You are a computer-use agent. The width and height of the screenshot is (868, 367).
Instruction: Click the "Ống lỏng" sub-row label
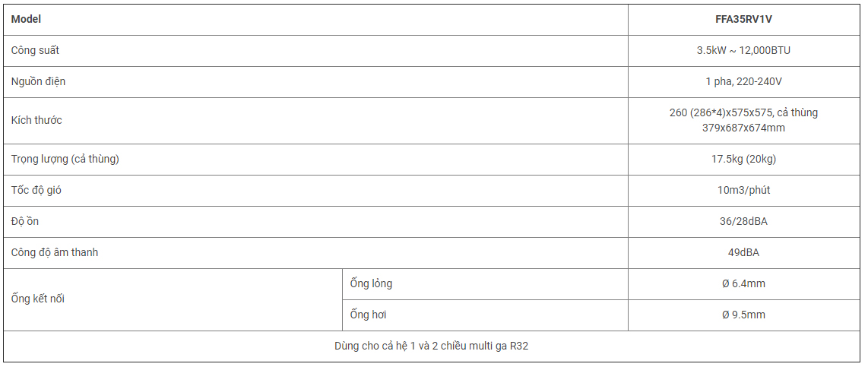click(x=371, y=283)
